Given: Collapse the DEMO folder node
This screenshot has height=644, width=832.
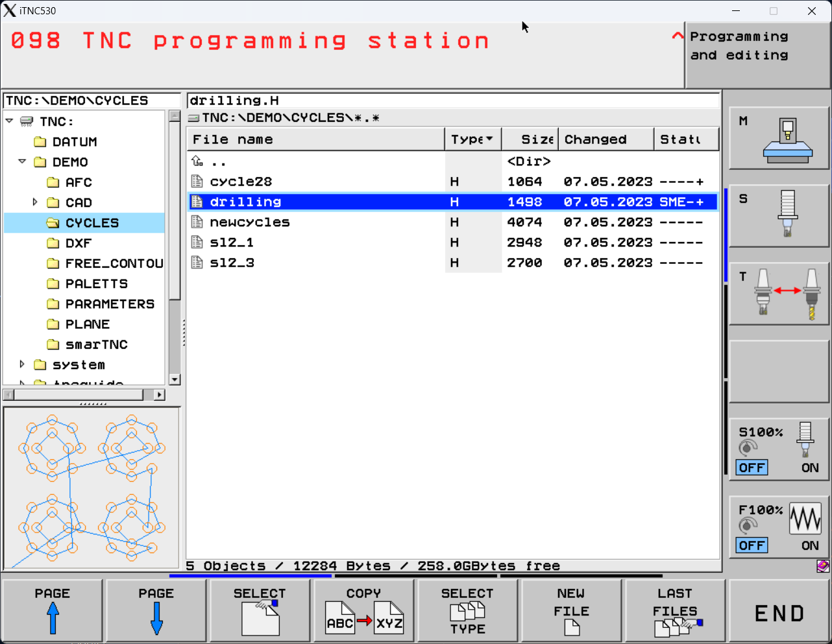Looking at the screenshot, I should coord(22,161).
